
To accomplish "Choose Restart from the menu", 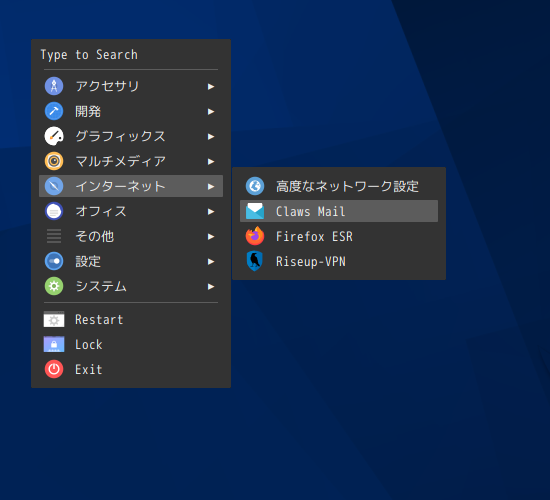I will pyautogui.click(x=131, y=320).
